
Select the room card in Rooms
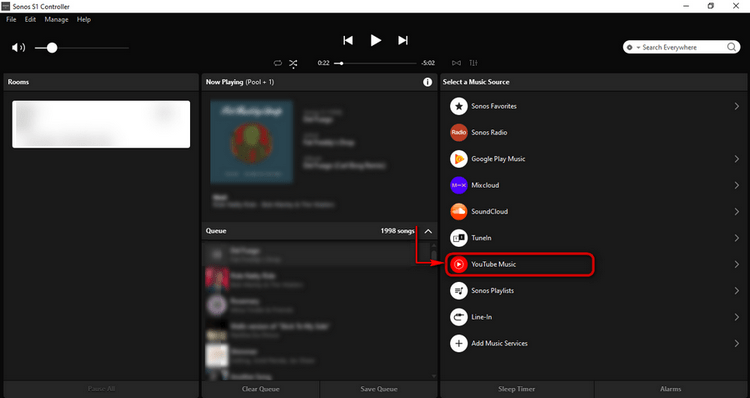coord(101,124)
